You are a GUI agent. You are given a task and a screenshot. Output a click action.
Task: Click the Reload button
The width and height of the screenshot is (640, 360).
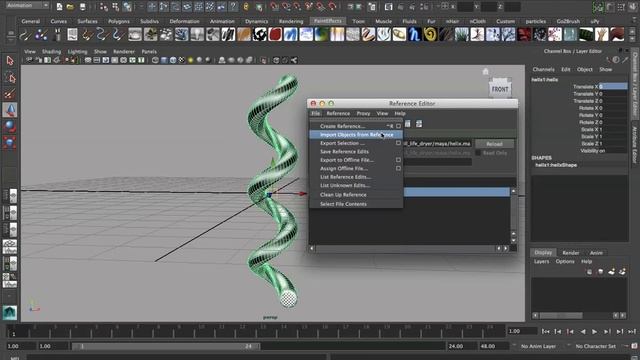pos(494,144)
